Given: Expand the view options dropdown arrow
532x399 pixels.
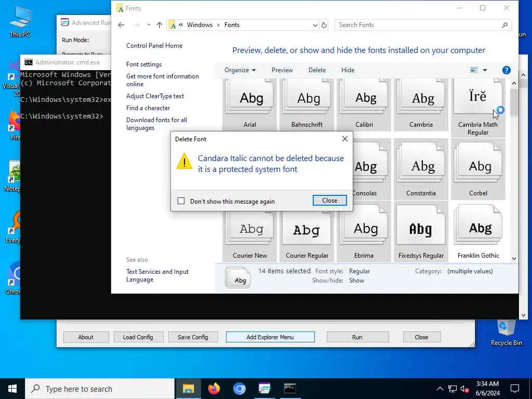Looking at the screenshot, I should pyautogui.click(x=485, y=70).
